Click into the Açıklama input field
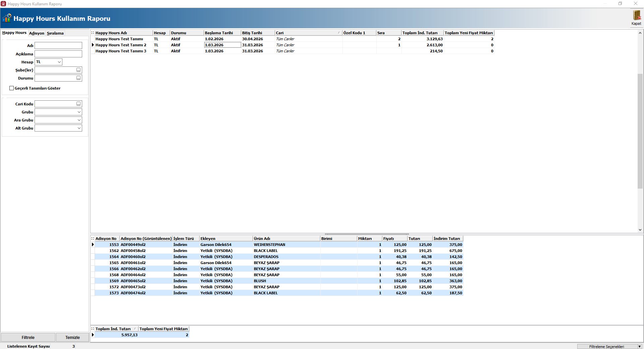 click(58, 54)
